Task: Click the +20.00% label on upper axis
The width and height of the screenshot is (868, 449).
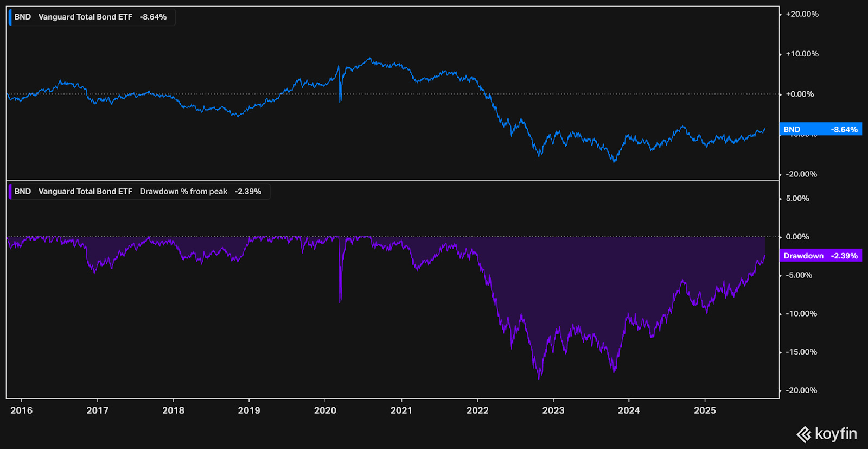Action: tap(802, 14)
